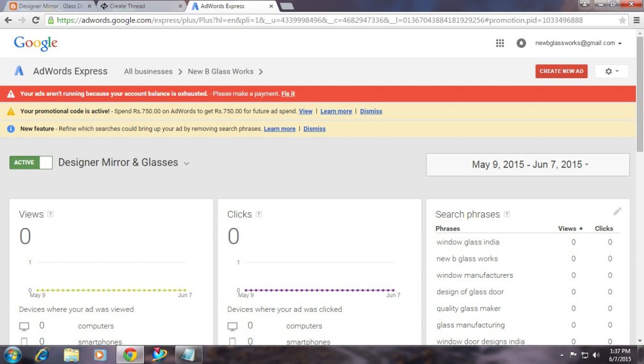
Task: Reload the AdWords Express page
Action: tap(36, 20)
